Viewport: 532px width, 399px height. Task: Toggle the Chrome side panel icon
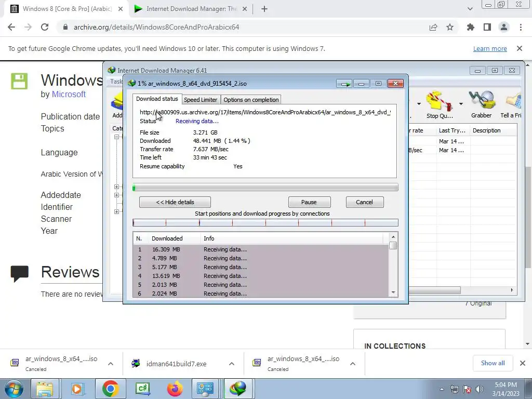click(487, 27)
